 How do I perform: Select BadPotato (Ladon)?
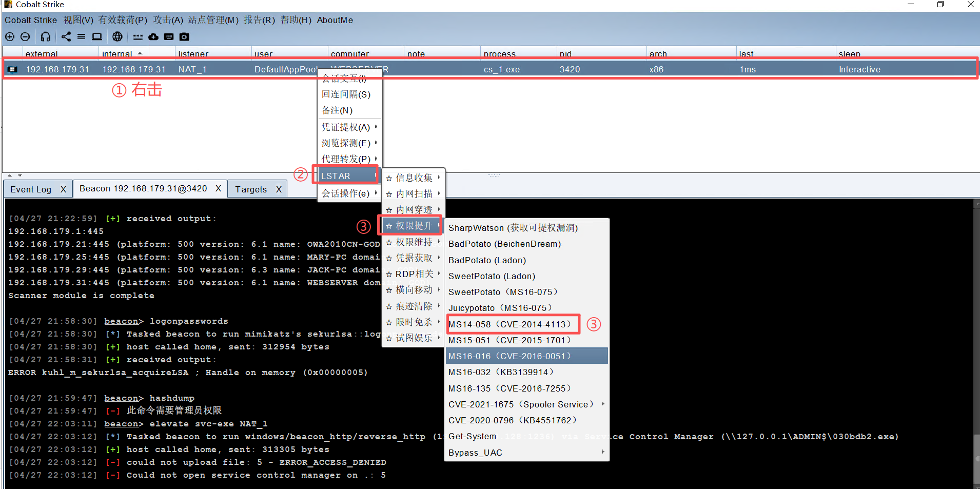[527, 260]
